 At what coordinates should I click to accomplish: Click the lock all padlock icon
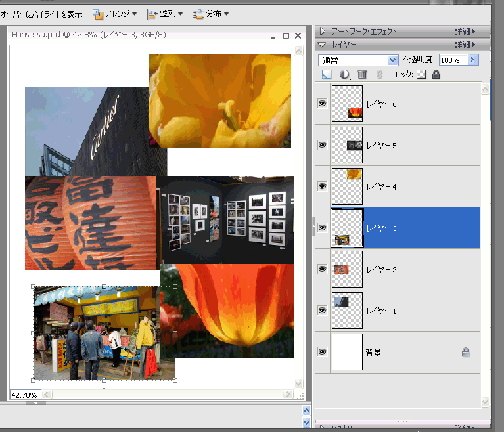pos(436,75)
